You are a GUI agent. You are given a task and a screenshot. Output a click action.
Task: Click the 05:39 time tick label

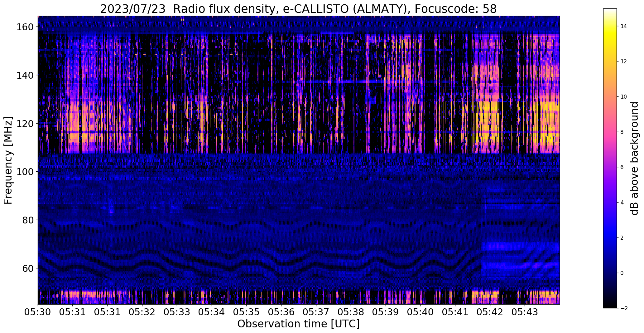point(386,312)
